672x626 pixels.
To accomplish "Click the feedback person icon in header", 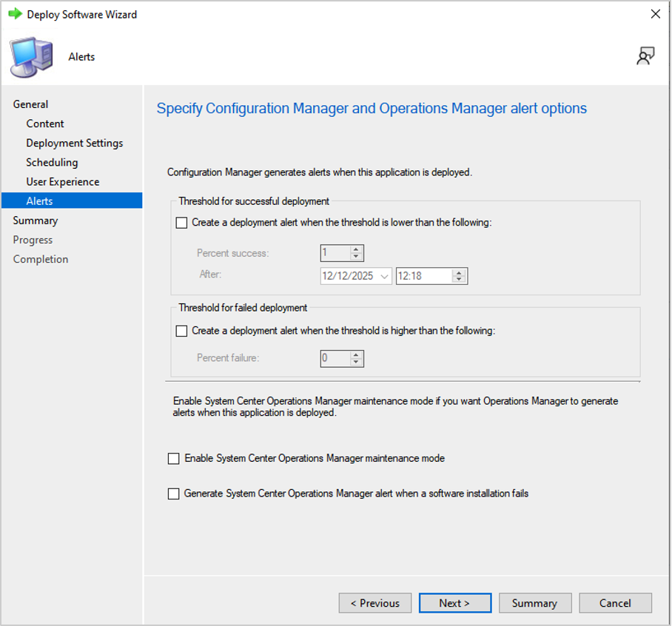I will pos(645,56).
